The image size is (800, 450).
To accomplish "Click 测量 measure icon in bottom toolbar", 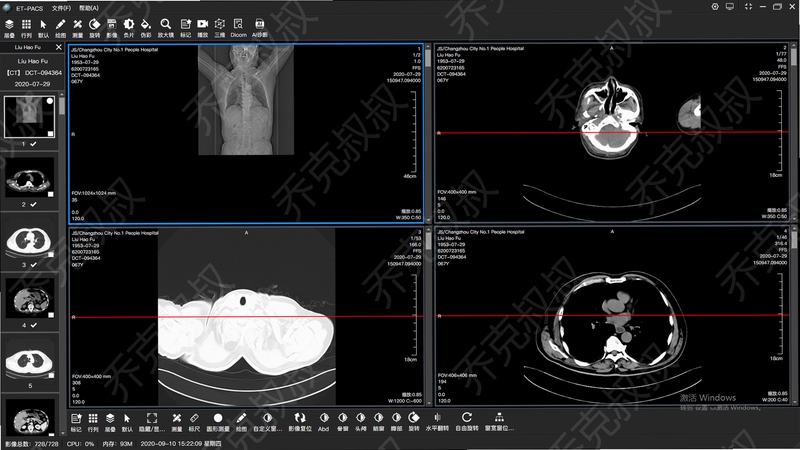I will click(177, 422).
